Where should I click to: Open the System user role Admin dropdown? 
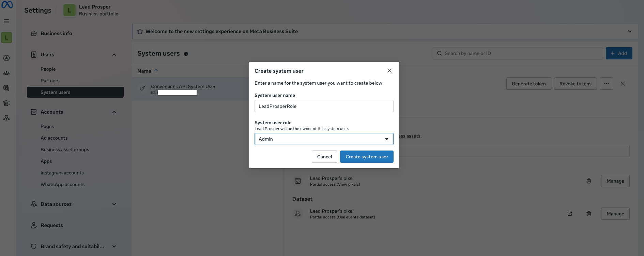[x=324, y=139]
